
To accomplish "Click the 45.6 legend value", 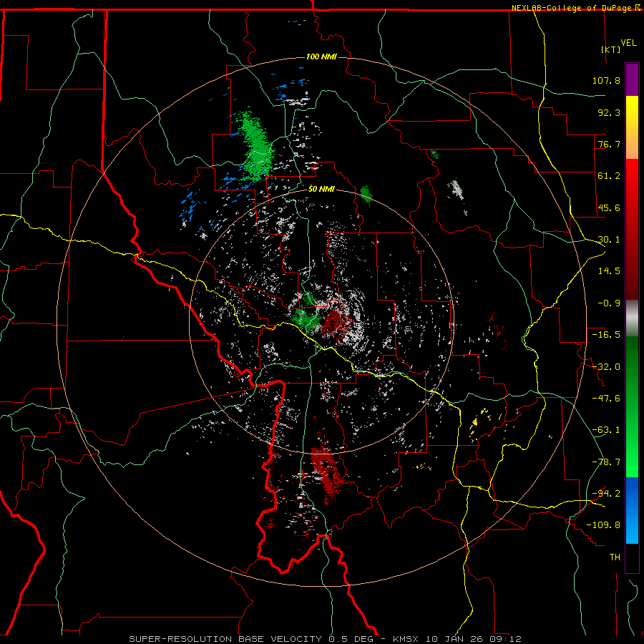I will click(609, 208).
